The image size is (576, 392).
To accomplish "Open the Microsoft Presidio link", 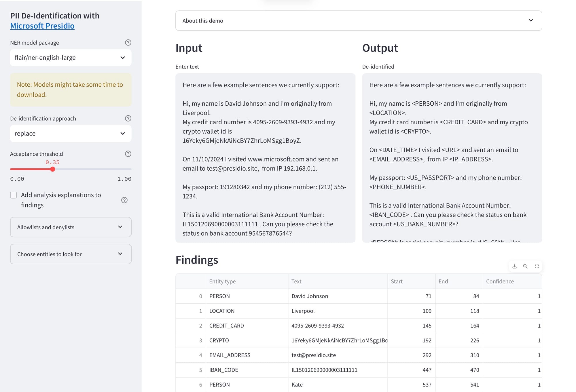I will [42, 26].
